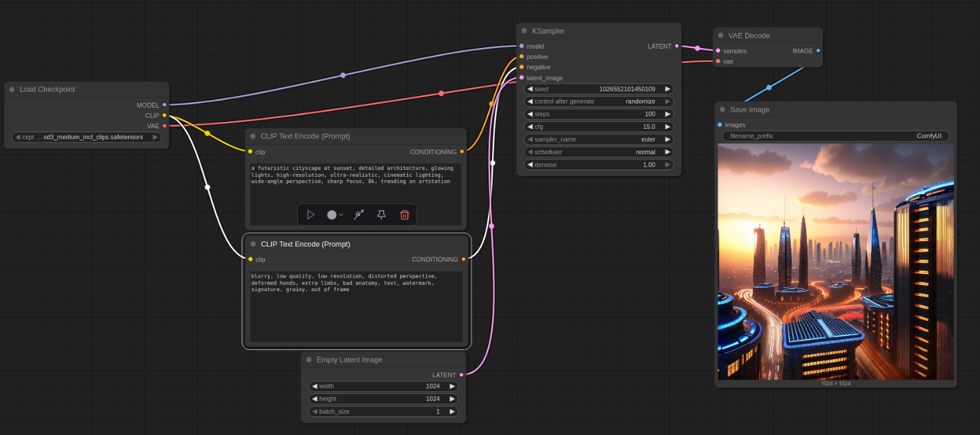This screenshot has height=435, width=980.
Task: Click the play icon in node toolbar
Action: click(311, 215)
